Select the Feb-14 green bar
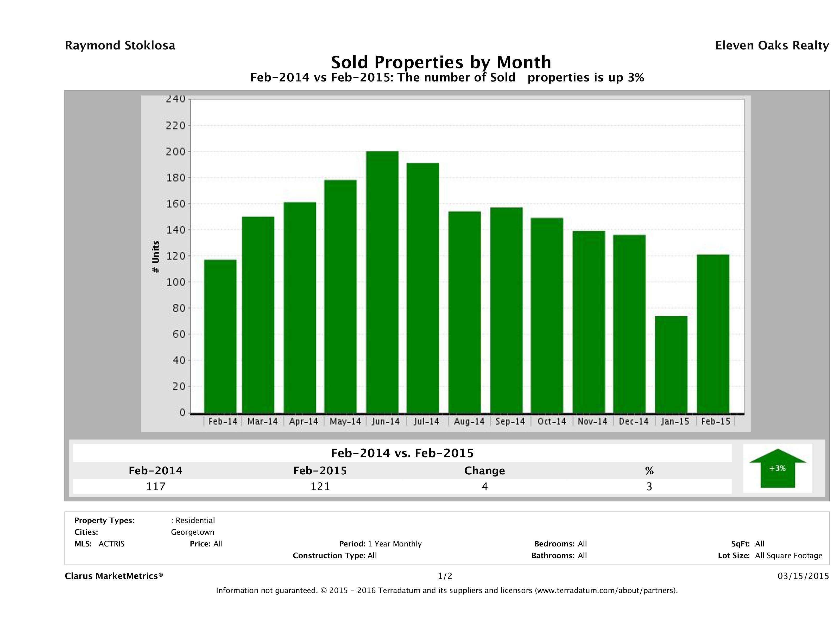Viewport: 840px width, 637px height. [x=220, y=336]
